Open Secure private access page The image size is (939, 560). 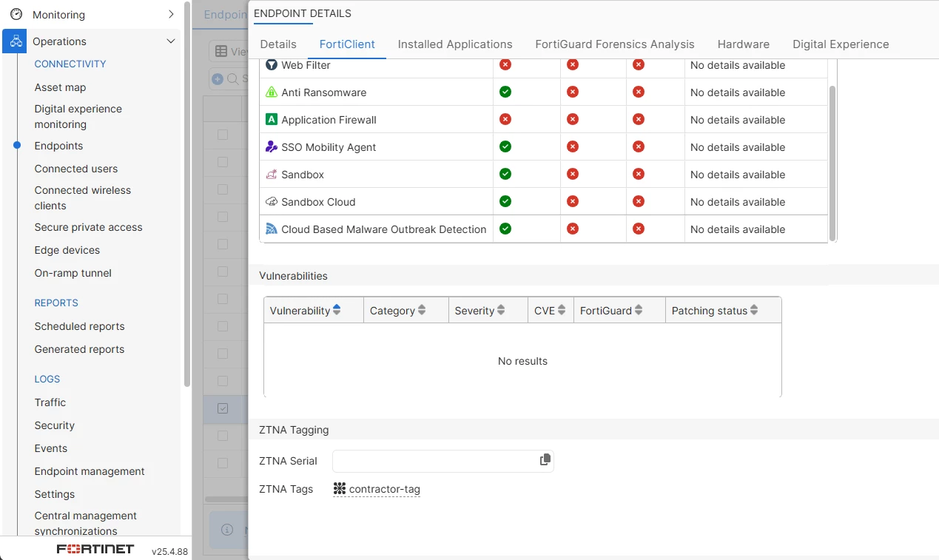(88, 227)
